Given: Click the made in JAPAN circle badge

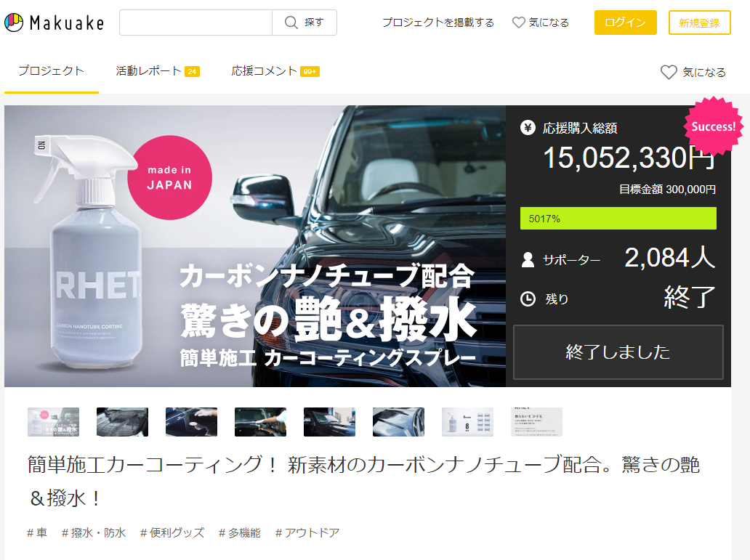Looking at the screenshot, I should click(x=169, y=177).
